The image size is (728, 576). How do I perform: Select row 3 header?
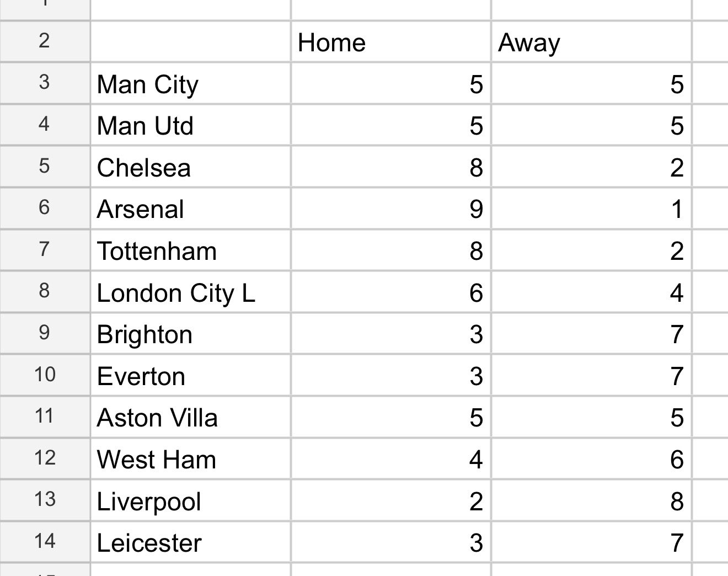[x=44, y=83]
